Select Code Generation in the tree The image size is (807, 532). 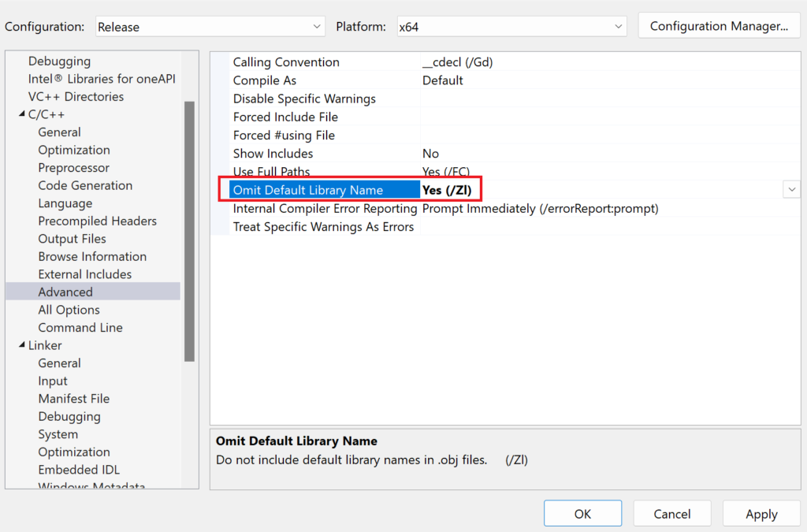pos(85,185)
